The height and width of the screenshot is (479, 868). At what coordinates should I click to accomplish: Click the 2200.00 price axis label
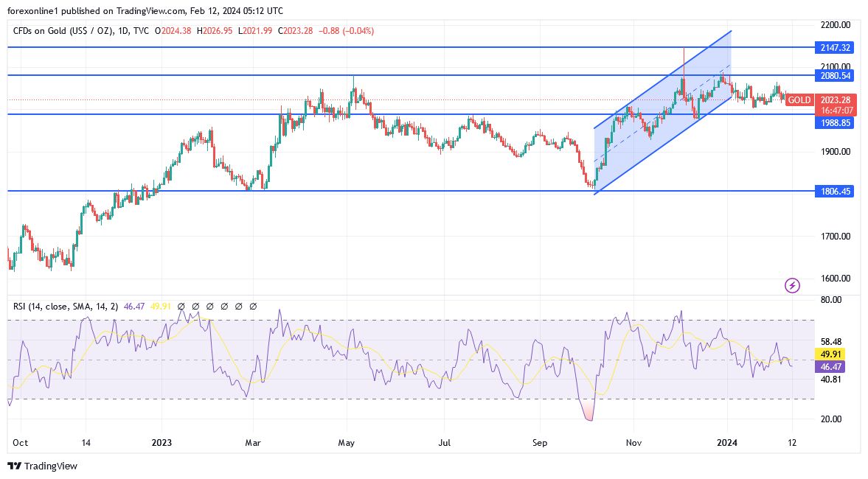[836, 25]
